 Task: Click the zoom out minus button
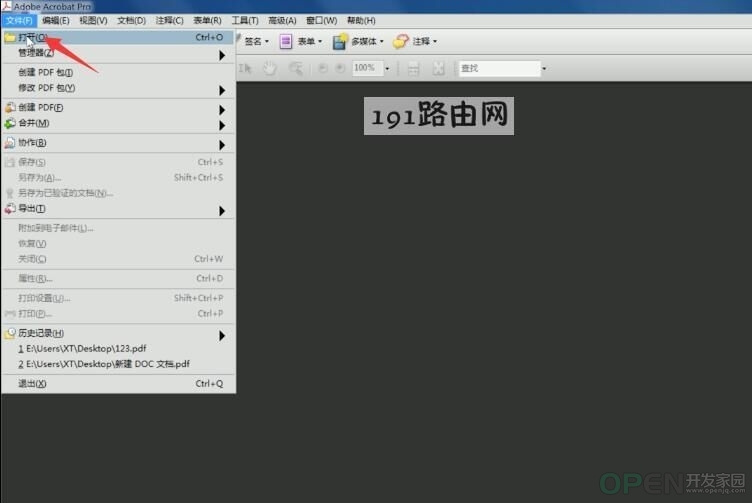point(323,68)
